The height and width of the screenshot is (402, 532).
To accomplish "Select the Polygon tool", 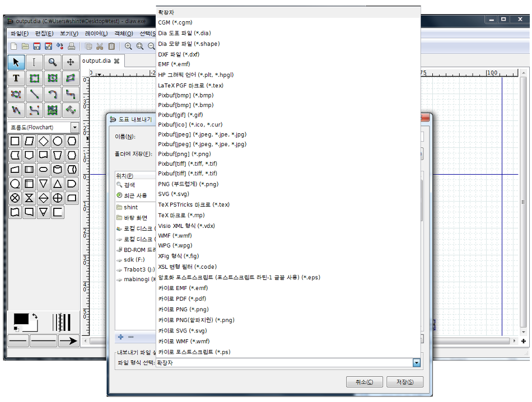I will pos(71,78).
